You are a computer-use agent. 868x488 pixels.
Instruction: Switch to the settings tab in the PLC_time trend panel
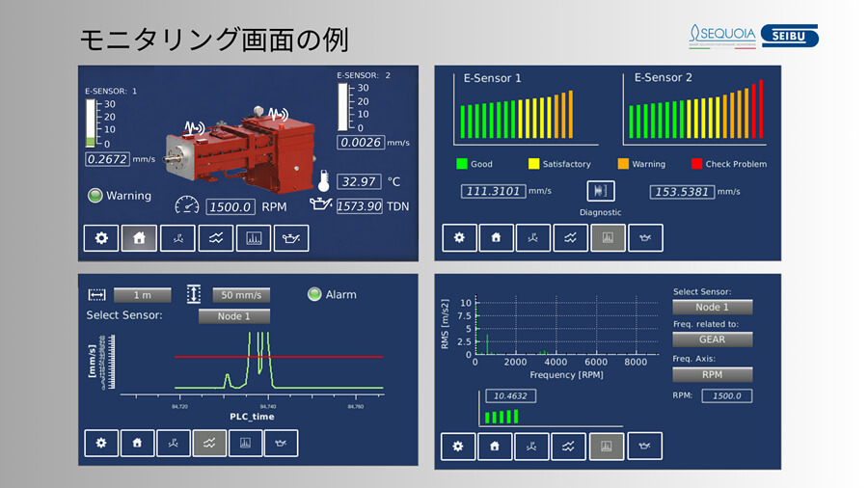point(101,443)
